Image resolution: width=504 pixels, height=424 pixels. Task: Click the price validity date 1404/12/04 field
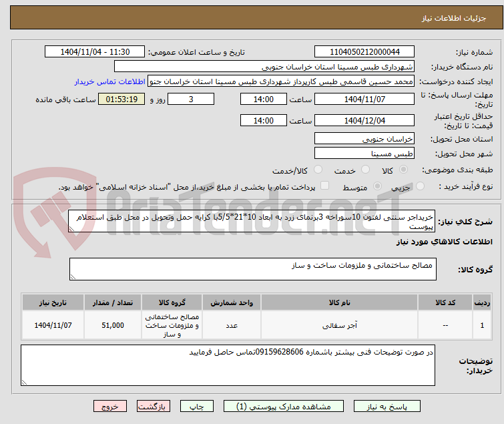364,121
